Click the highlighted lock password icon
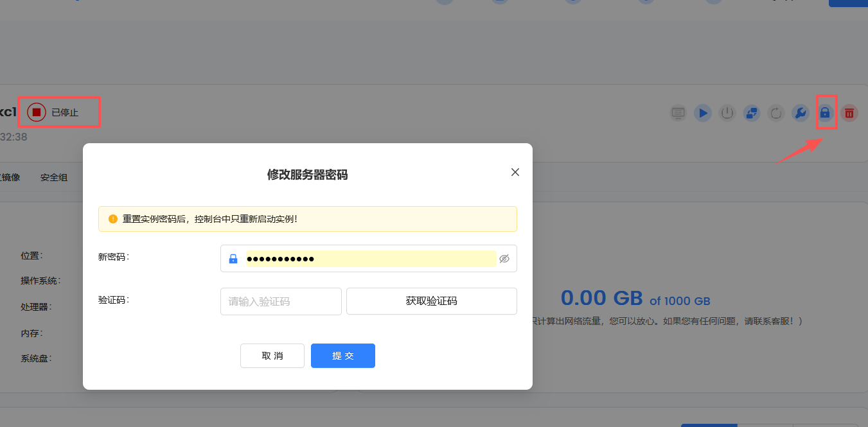 pos(825,113)
